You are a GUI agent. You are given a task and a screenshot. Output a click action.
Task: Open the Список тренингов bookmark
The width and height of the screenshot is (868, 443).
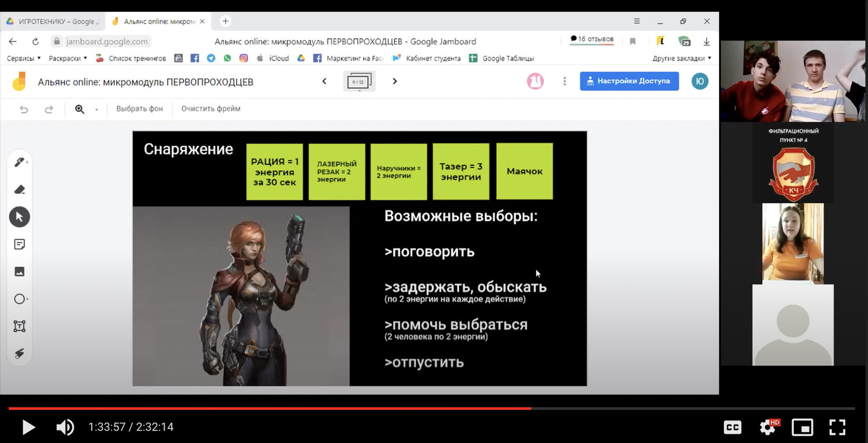[131, 58]
